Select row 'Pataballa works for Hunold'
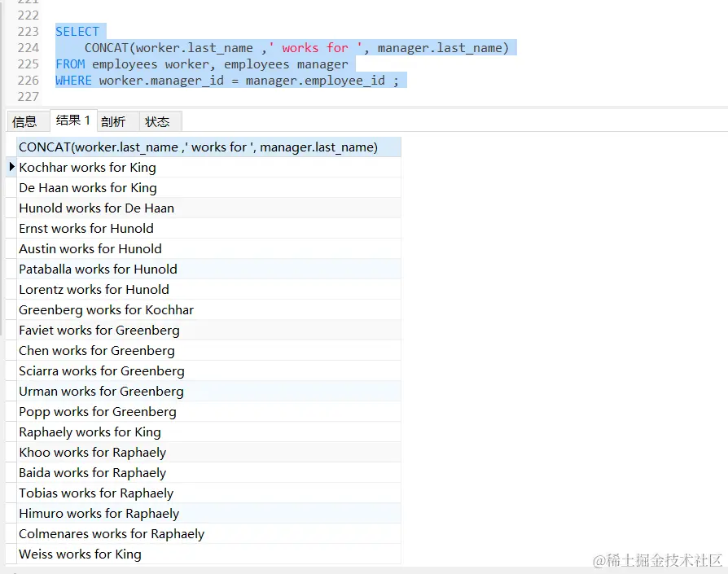Image resolution: width=728 pixels, height=574 pixels. click(x=208, y=269)
